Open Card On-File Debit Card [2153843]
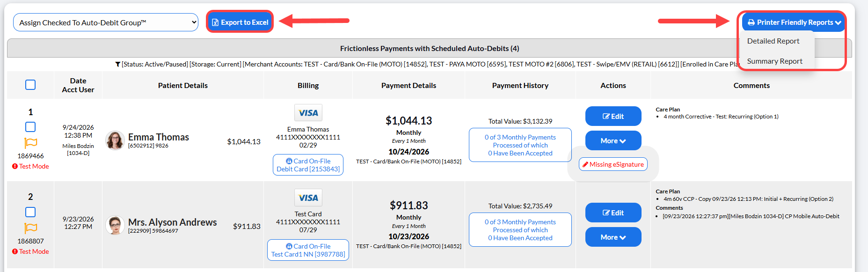 pos(308,165)
